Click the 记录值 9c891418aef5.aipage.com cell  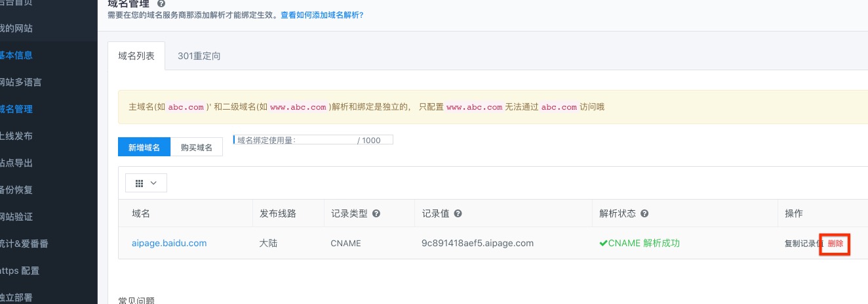(477, 243)
